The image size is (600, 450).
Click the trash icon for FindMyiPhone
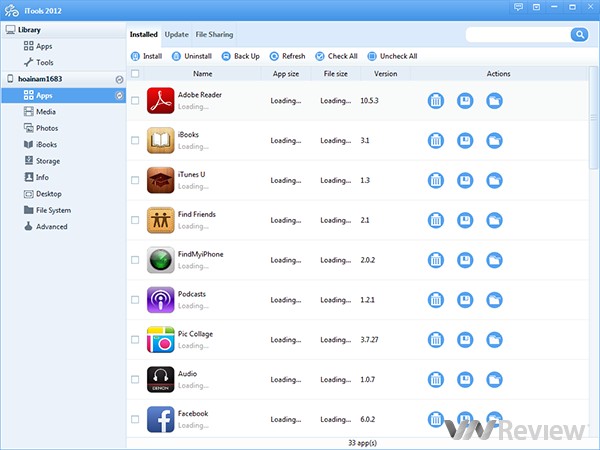435,260
